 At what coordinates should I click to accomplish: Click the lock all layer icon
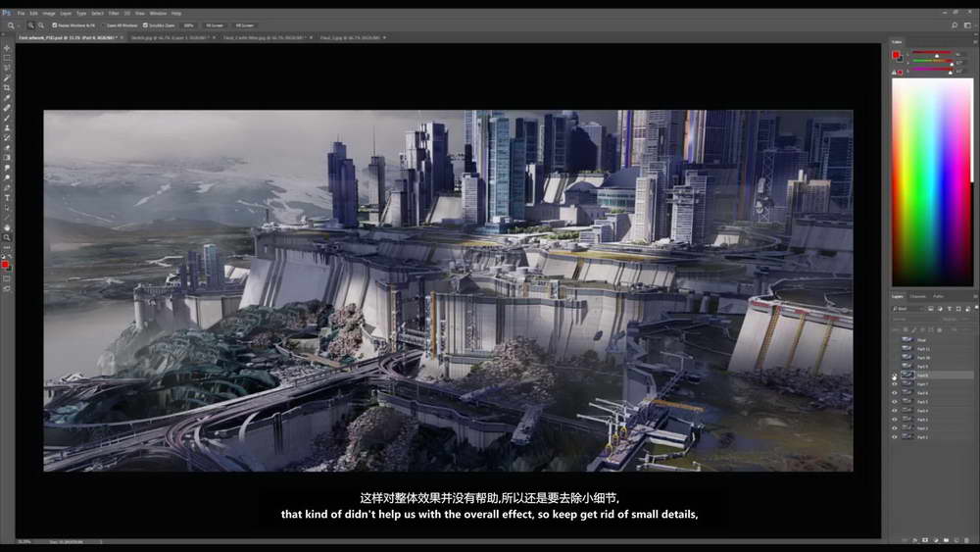pos(940,329)
